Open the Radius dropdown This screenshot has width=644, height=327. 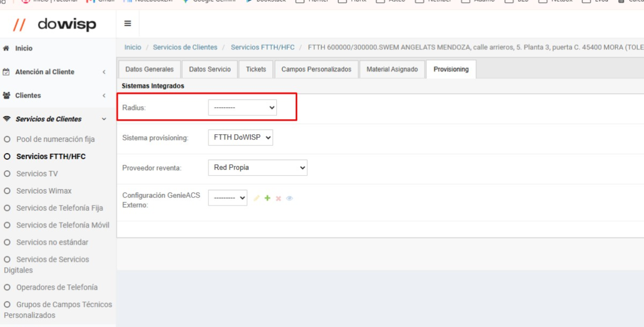tap(242, 108)
